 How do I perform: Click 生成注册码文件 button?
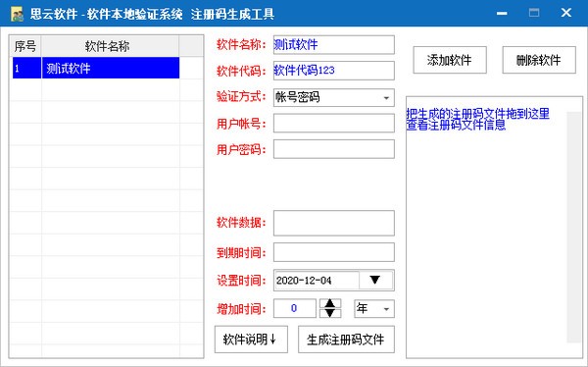[x=346, y=340]
